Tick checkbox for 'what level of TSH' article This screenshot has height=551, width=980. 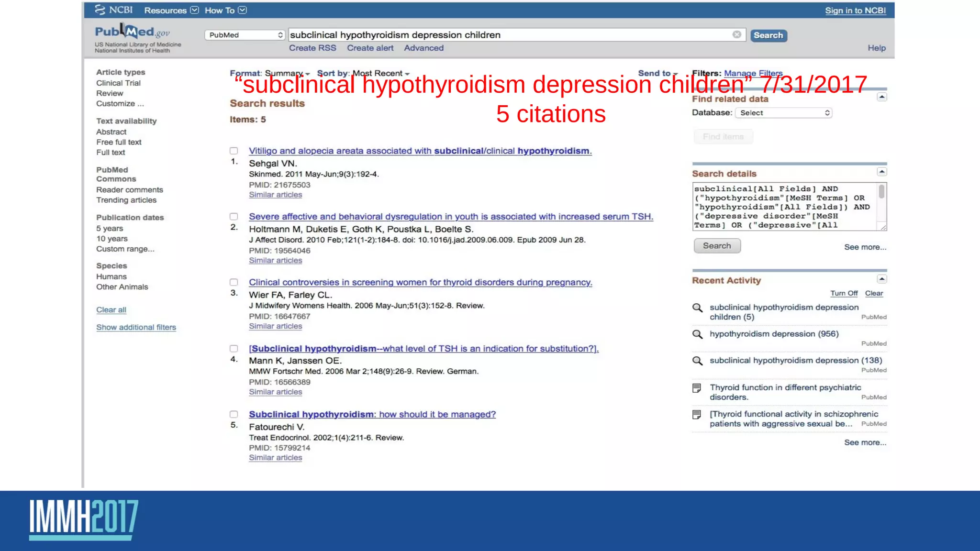pyautogui.click(x=234, y=349)
